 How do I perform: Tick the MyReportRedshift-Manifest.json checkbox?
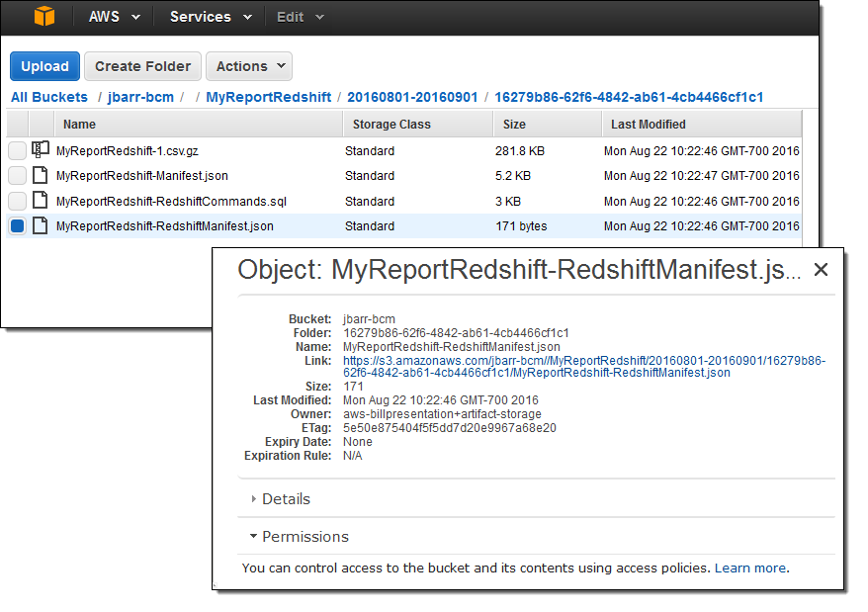coord(18,175)
